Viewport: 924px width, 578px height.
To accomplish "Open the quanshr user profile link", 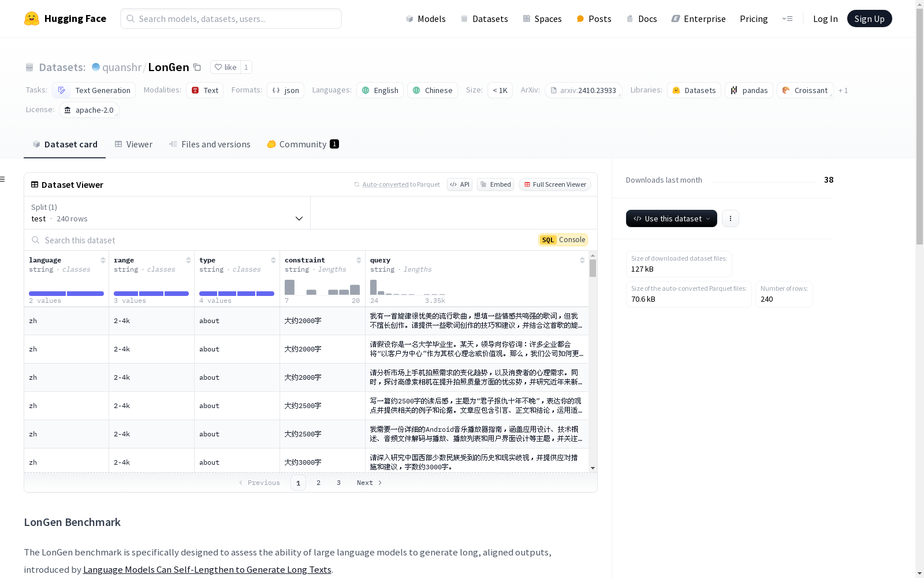I will coord(122,67).
